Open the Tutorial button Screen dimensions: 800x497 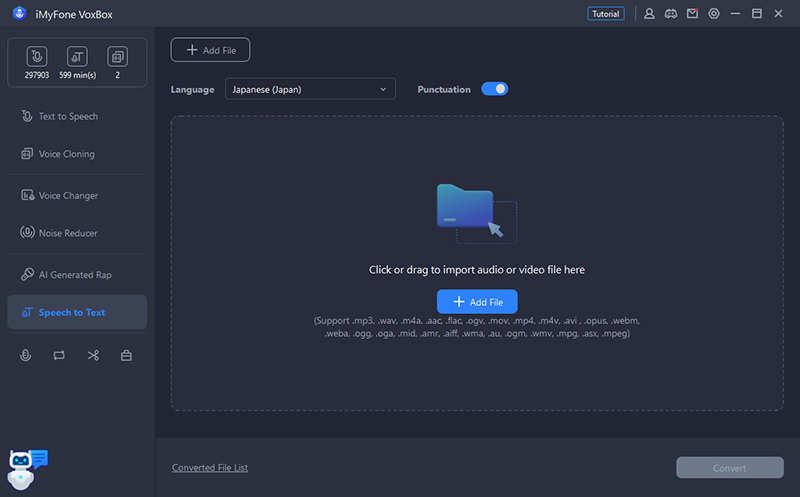pyautogui.click(x=606, y=14)
